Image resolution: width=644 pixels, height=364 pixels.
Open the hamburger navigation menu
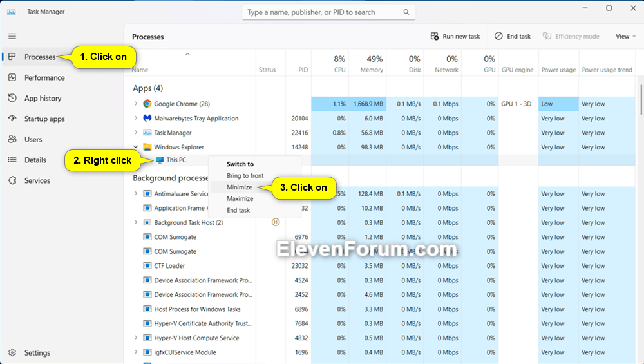click(x=12, y=36)
